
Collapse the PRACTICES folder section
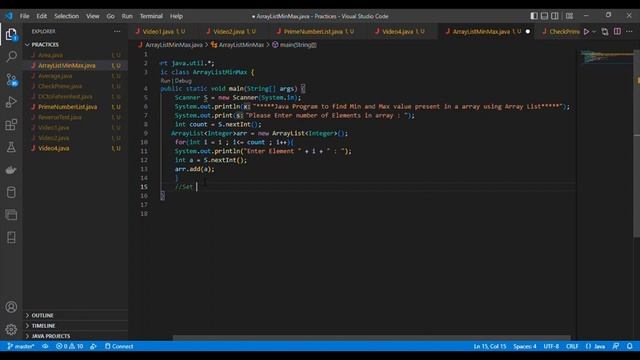pos(44,44)
